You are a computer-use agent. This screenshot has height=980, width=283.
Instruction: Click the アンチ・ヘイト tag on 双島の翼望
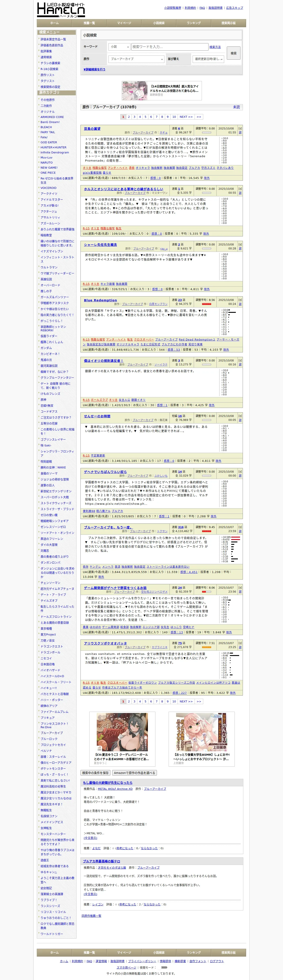(x=118, y=168)
